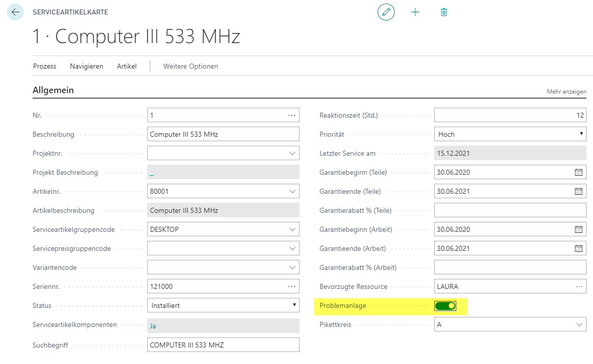The width and height of the screenshot is (593, 364).
Task: Open Weitere Optionen menu
Action: (191, 66)
